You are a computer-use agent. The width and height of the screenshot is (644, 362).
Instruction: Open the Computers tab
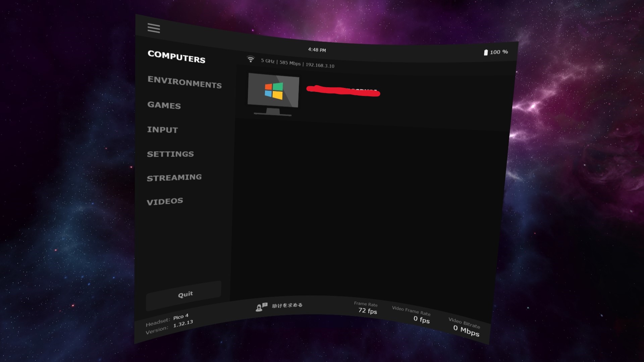click(x=177, y=59)
